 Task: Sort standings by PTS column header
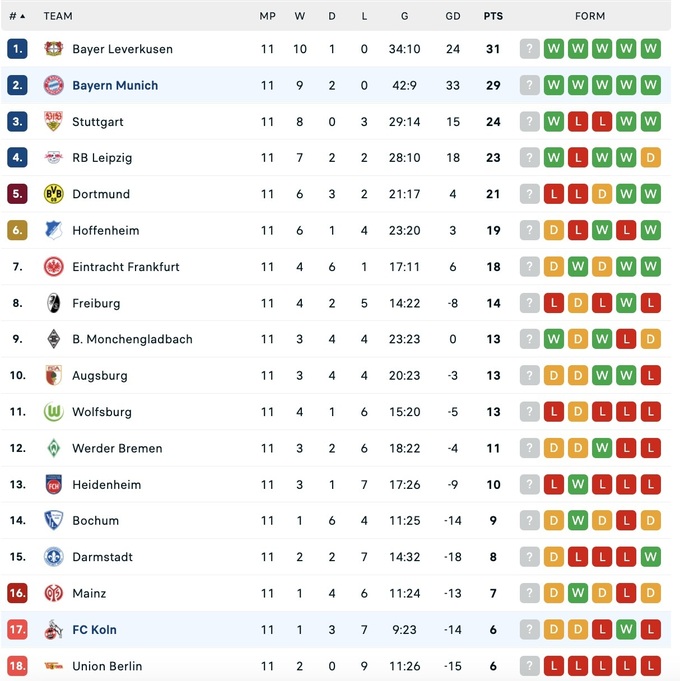(493, 16)
